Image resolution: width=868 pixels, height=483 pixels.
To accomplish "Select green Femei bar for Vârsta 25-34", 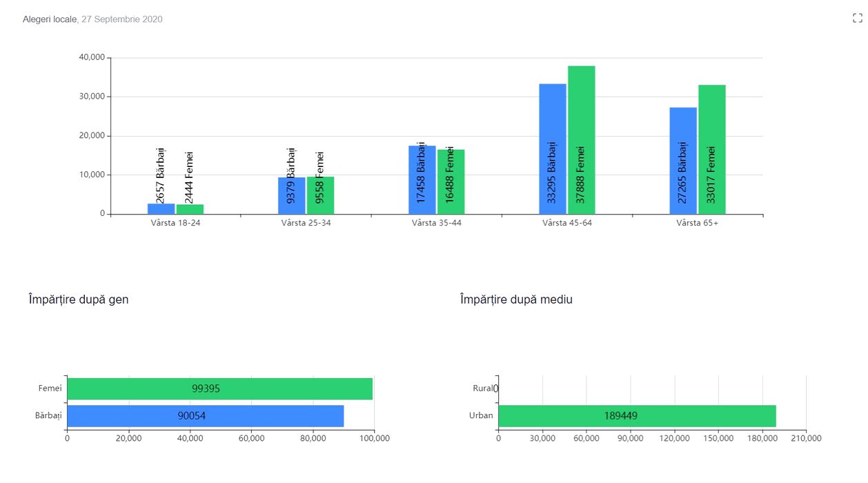I will click(x=320, y=195).
